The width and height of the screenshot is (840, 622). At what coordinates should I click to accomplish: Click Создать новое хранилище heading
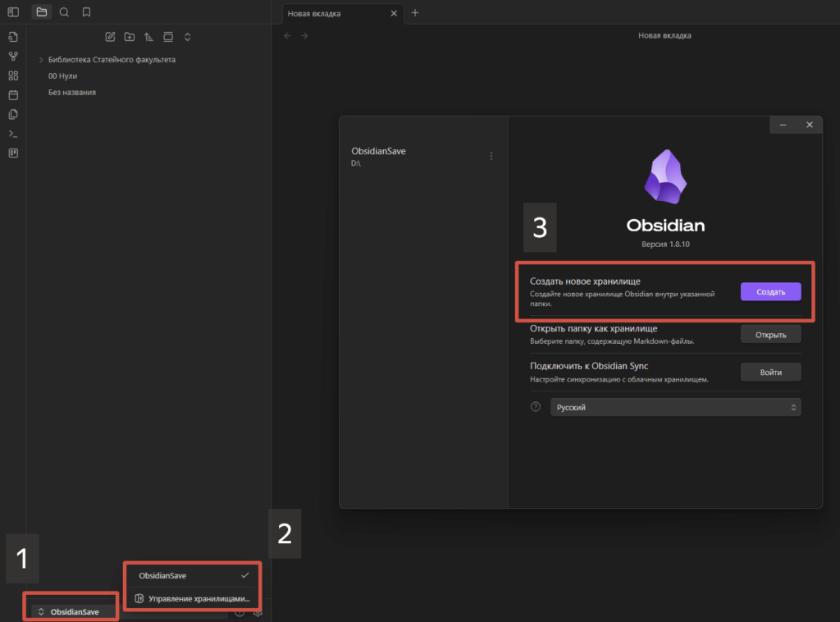[x=585, y=281]
